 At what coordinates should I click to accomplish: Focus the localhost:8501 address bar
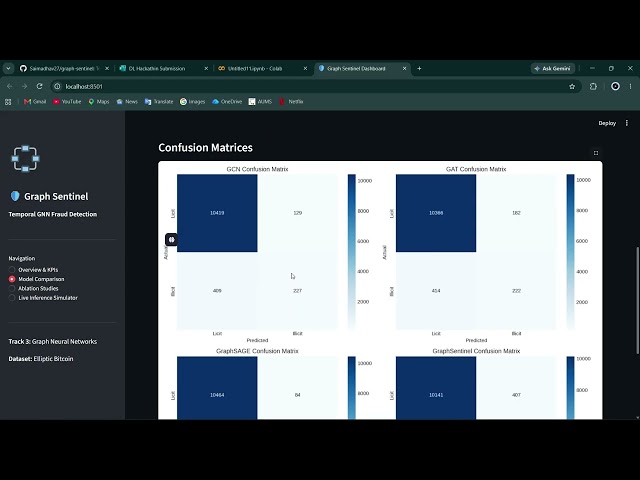pos(314,87)
